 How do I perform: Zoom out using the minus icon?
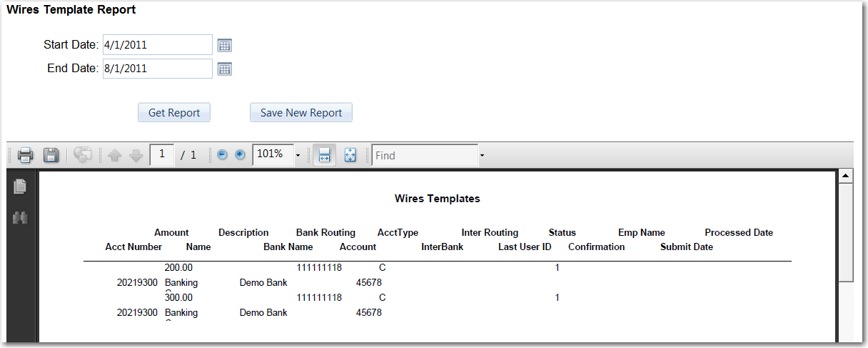[222, 155]
